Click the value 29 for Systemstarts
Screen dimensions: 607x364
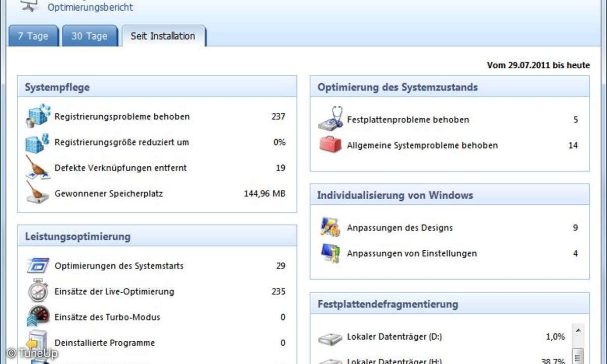[281, 265]
